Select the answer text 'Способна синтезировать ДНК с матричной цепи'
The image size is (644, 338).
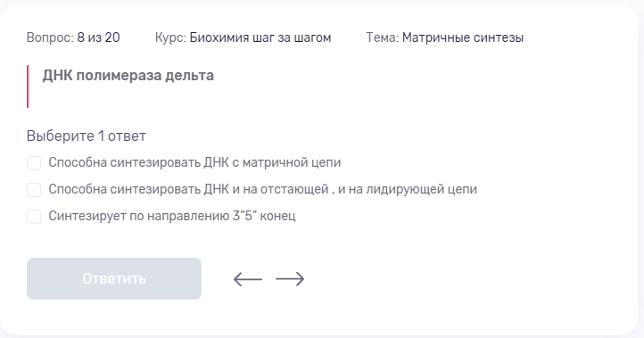click(x=194, y=162)
